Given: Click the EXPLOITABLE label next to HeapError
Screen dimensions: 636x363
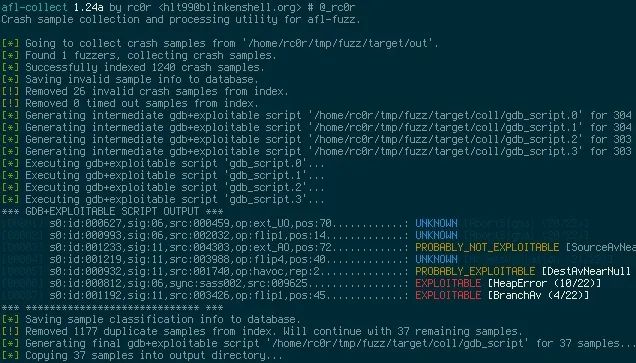Looking at the screenshot, I should [x=448, y=283].
